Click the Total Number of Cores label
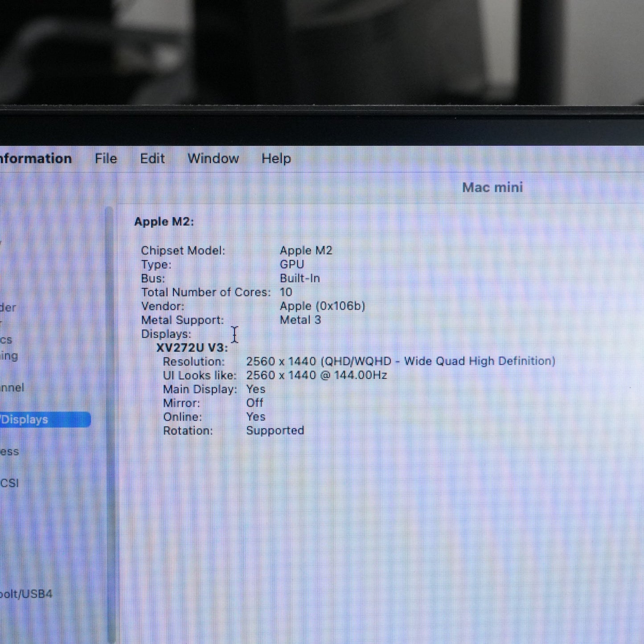Image resolution: width=644 pixels, height=644 pixels. point(206,292)
